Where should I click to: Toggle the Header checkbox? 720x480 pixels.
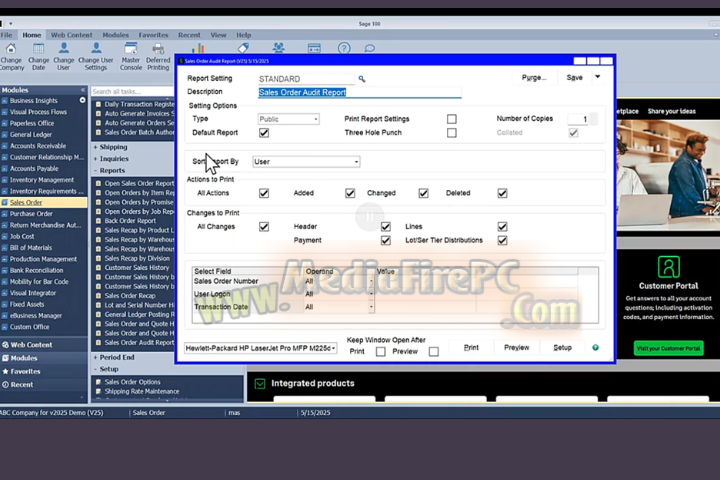386,227
